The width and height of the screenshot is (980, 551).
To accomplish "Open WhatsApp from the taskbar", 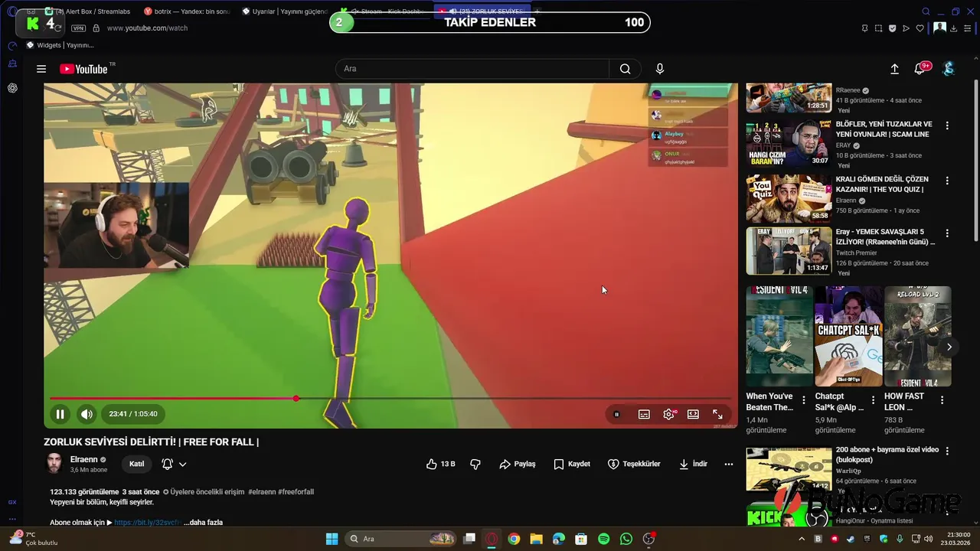I will click(x=626, y=539).
